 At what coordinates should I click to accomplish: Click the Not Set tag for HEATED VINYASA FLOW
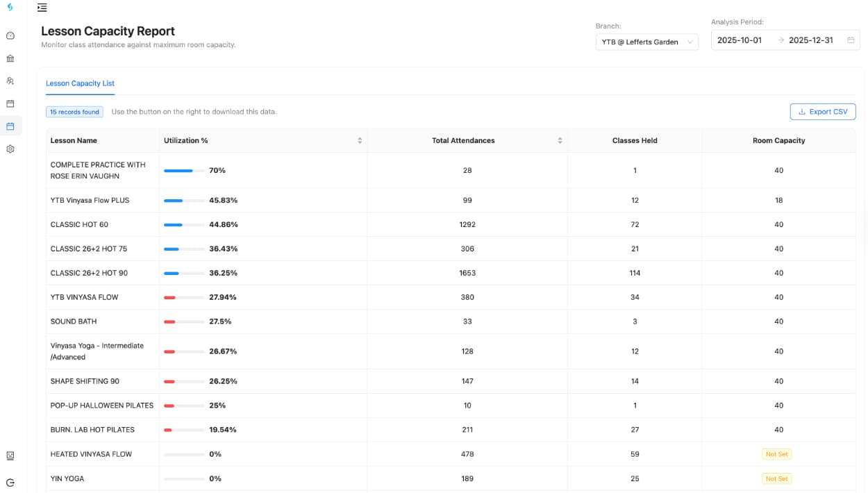(x=776, y=454)
